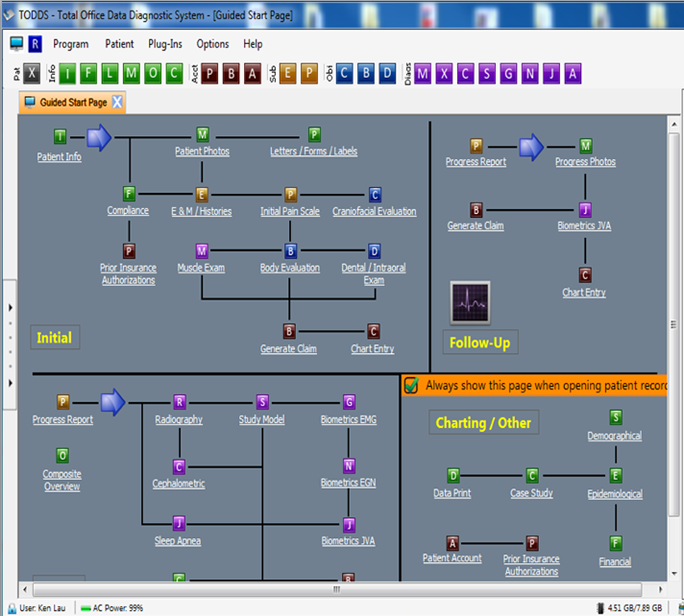Toggle the Always show this page checkbox
The height and width of the screenshot is (616, 684).
point(411,385)
